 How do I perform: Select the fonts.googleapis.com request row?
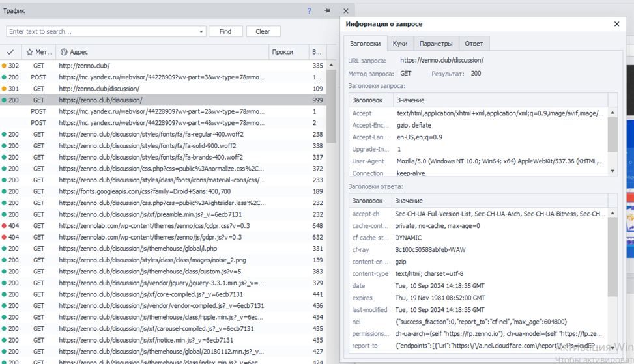tap(145, 191)
